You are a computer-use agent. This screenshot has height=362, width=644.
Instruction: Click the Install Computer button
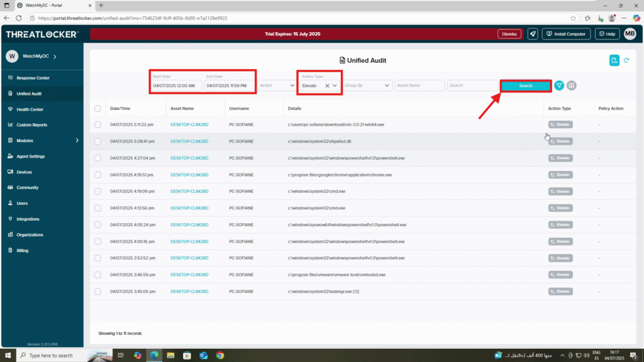pos(566,34)
